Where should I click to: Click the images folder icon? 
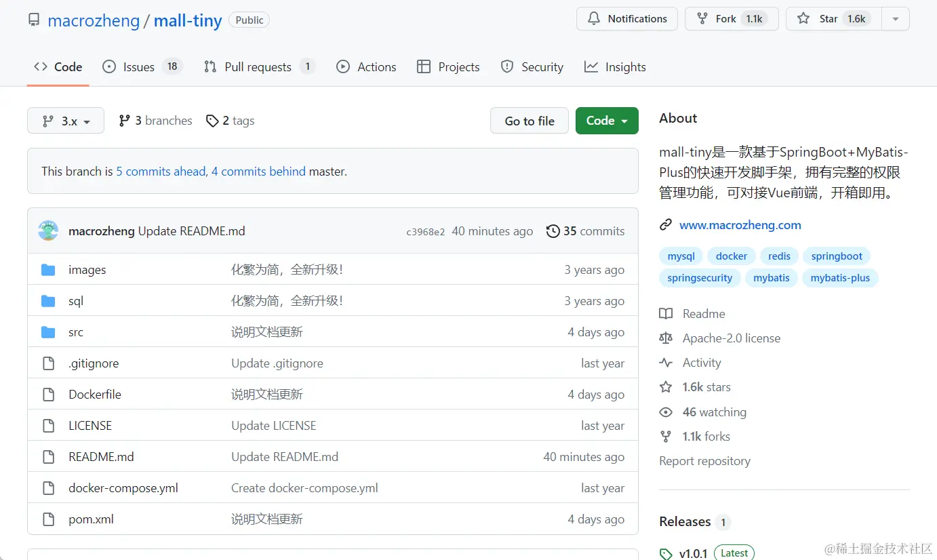click(48, 270)
